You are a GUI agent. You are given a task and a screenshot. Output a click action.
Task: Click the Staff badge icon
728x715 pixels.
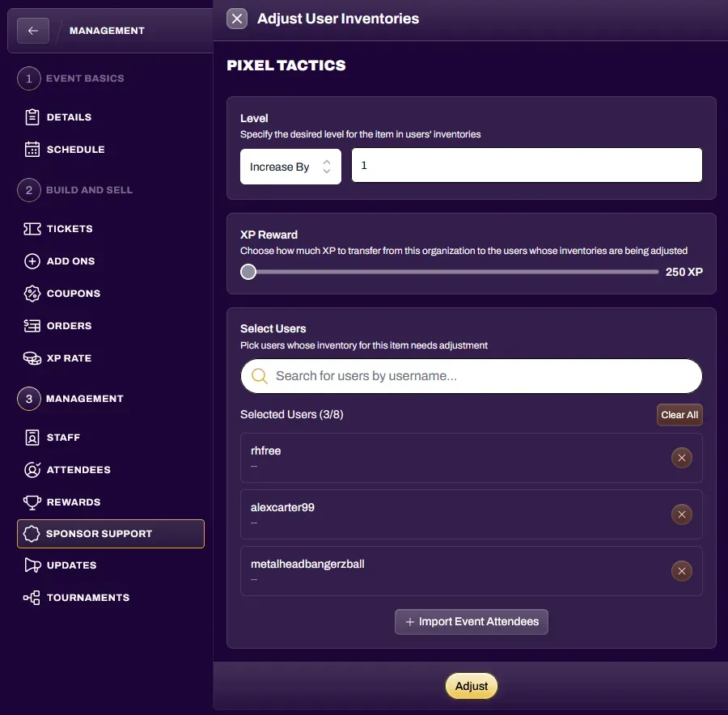coord(32,438)
